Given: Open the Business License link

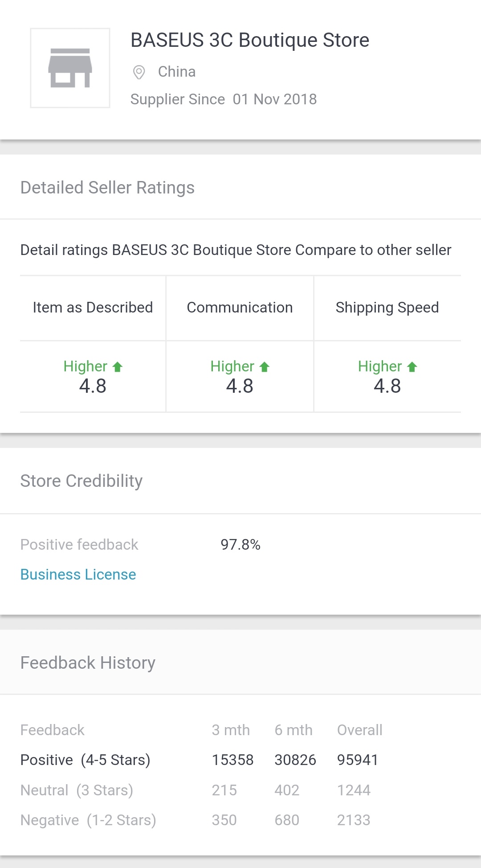Looking at the screenshot, I should [78, 575].
